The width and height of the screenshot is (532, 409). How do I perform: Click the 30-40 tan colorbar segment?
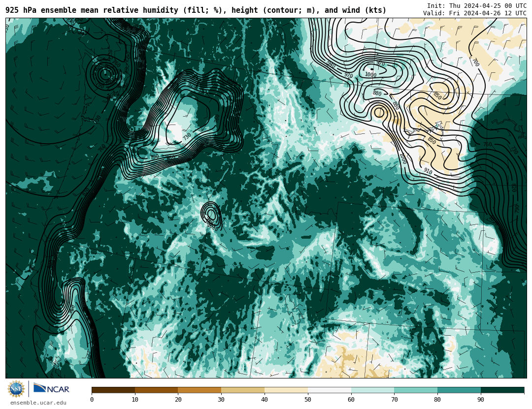pos(243,390)
